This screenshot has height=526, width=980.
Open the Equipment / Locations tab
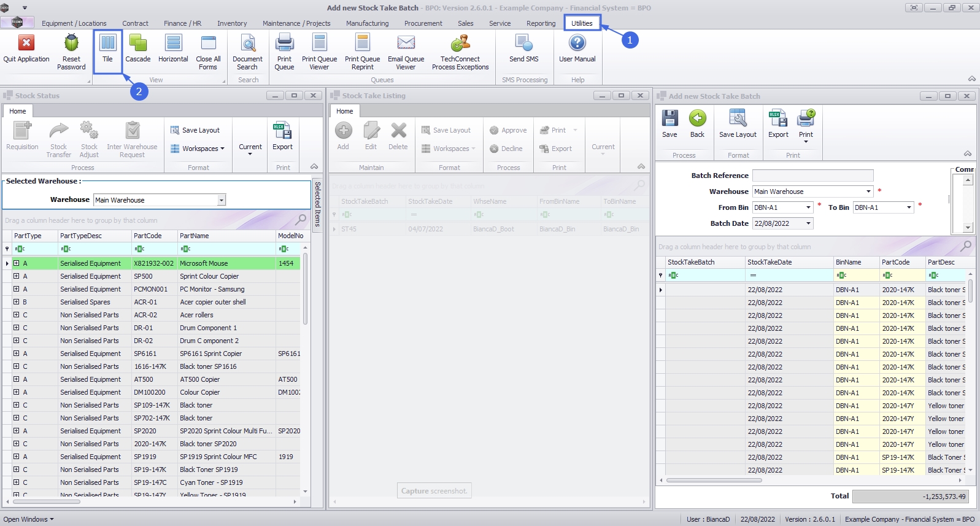[74, 23]
